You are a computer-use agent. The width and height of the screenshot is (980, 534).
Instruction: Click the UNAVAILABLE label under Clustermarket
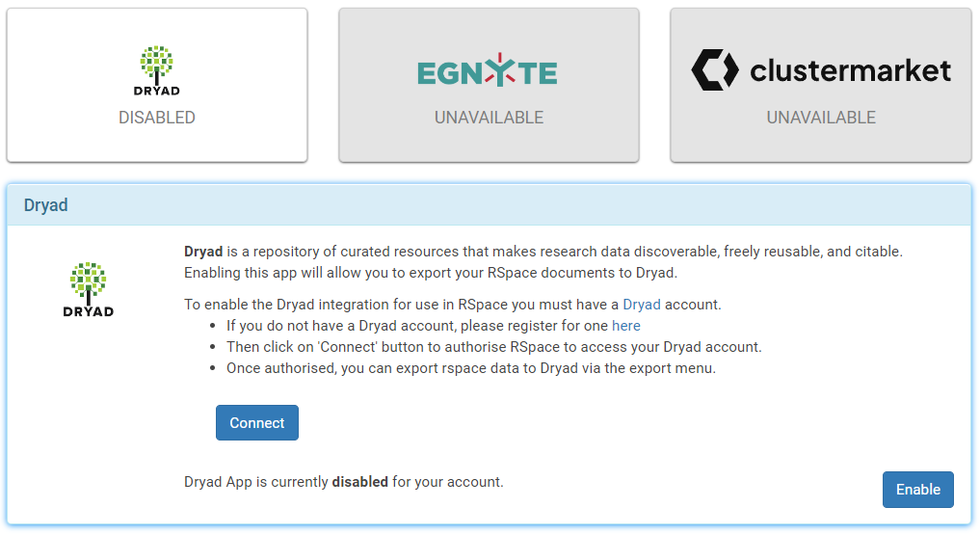[x=821, y=118]
